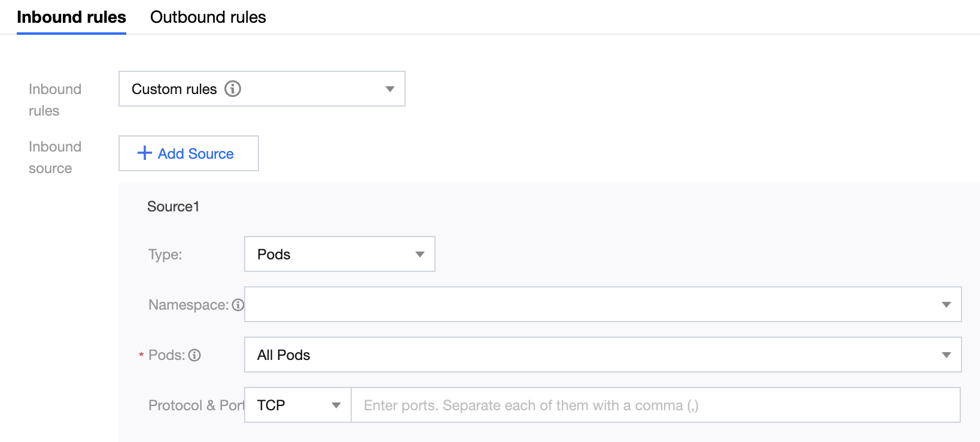
Task: Click the plus icon in Add Source
Action: 144,153
